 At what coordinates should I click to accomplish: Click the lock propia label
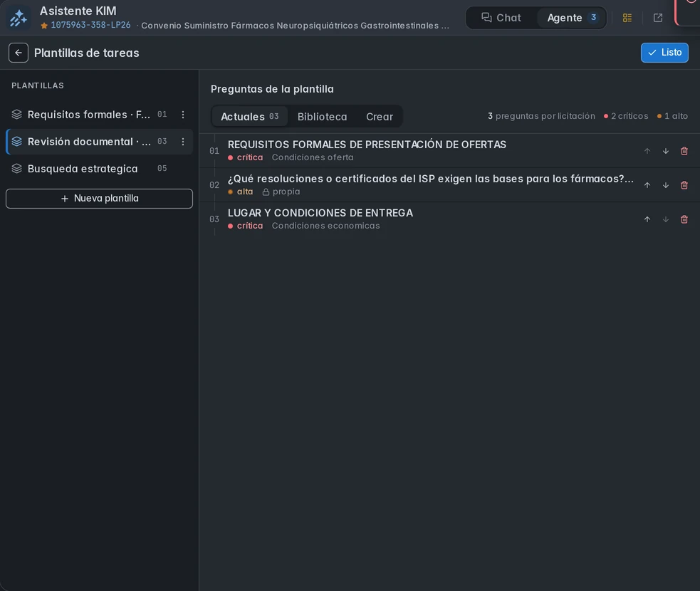click(x=281, y=192)
